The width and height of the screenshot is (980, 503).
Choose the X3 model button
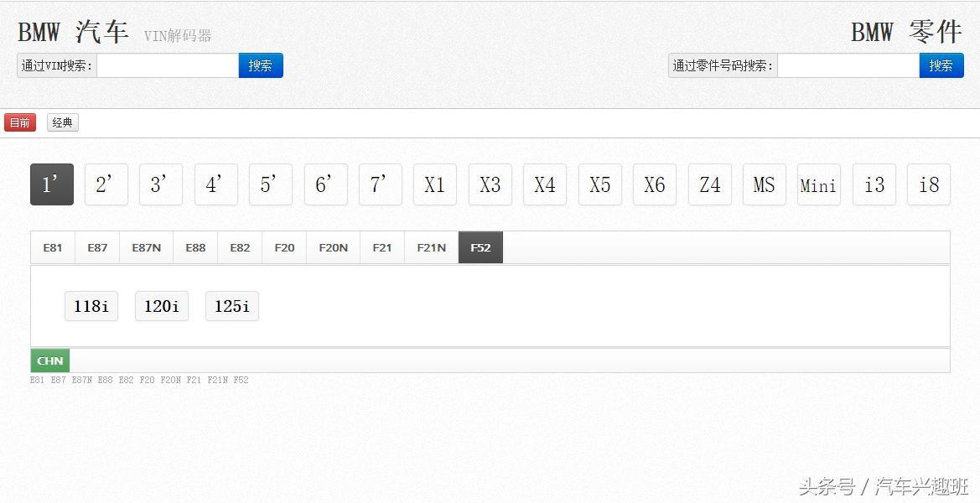tap(490, 184)
